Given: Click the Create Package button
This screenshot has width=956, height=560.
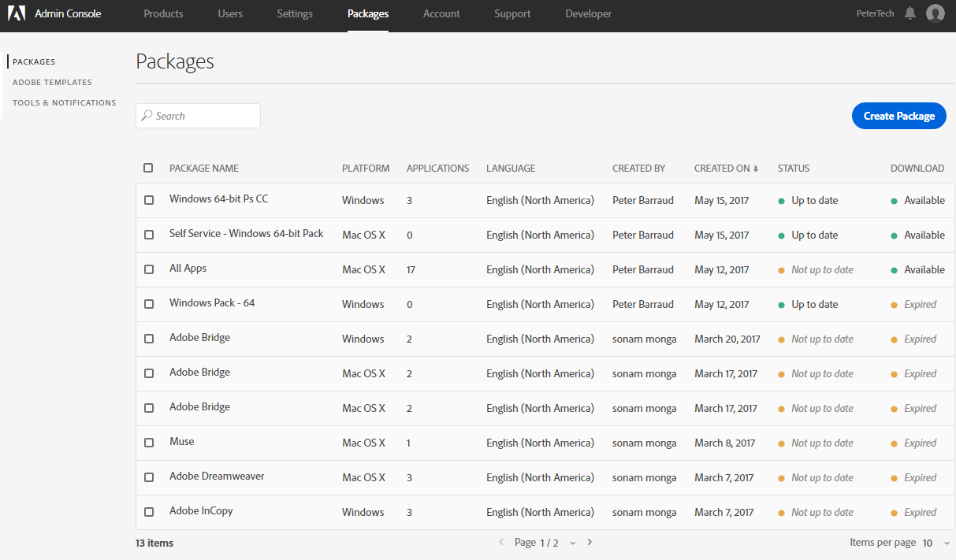Looking at the screenshot, I should coord(898,116).
